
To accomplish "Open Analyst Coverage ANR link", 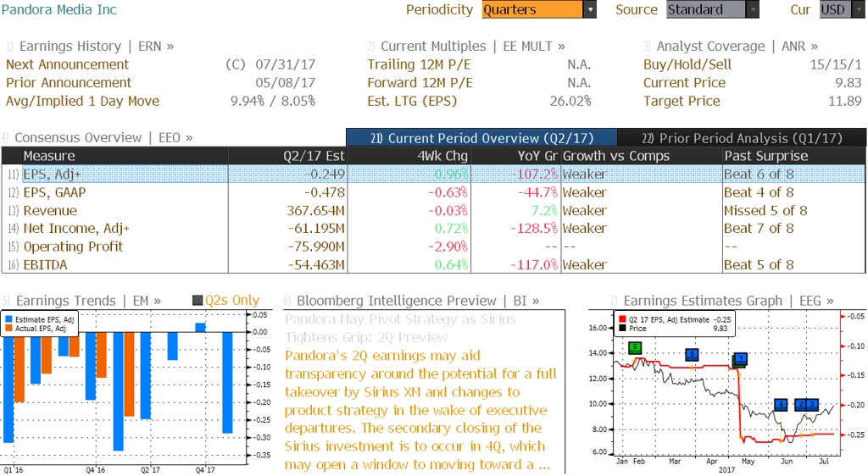I will click(737, 46).
